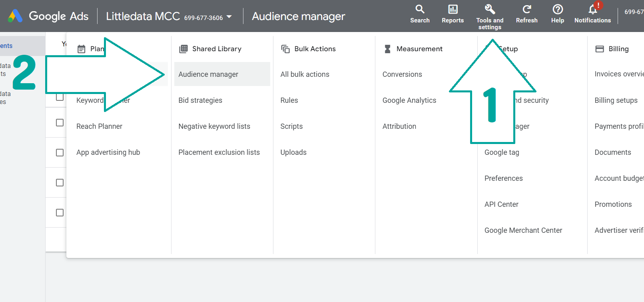Open the Notifications bell icon
The height and width of the screenshot is (302, 644).
(593, 9)
